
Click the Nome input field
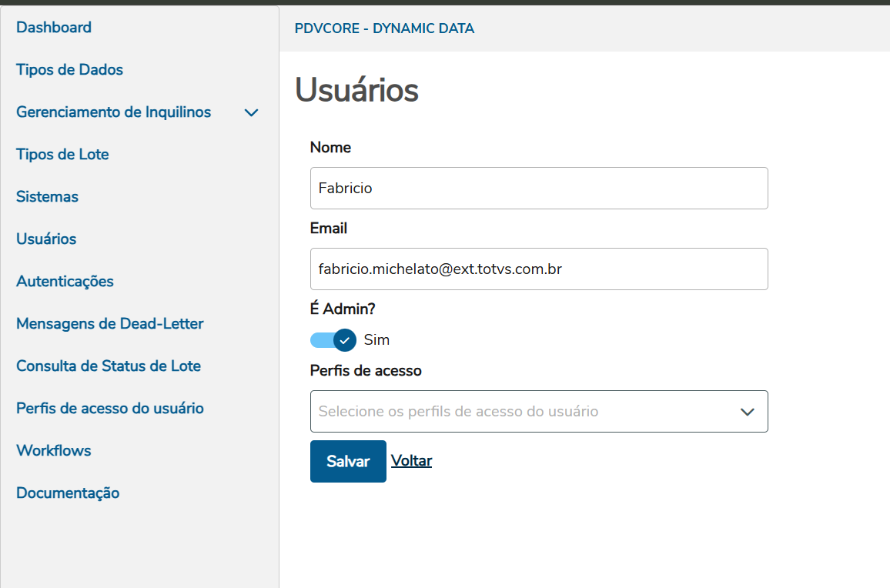tap(539, 188)
